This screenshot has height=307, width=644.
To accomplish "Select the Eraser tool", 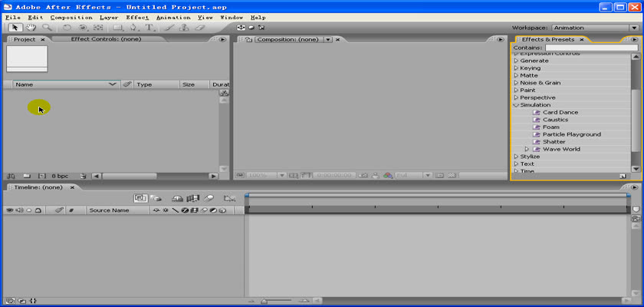I will tap(199, 28).
